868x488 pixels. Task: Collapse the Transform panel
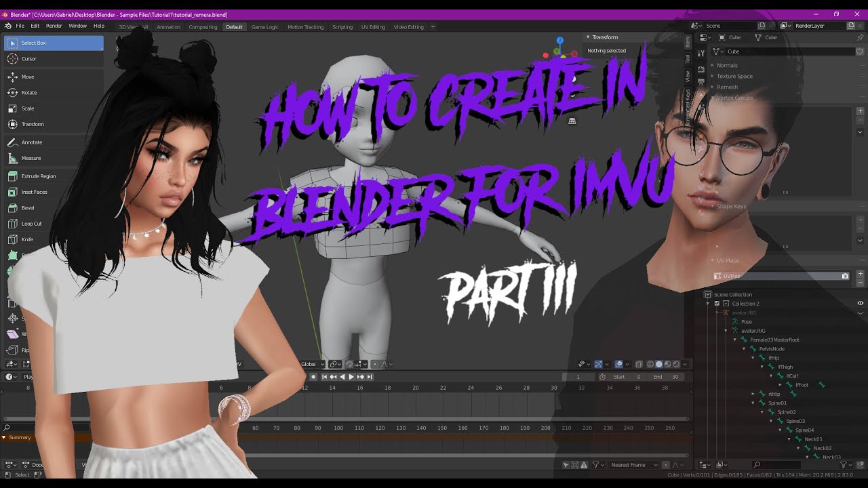pyautogui.click(x=589, y=37)
